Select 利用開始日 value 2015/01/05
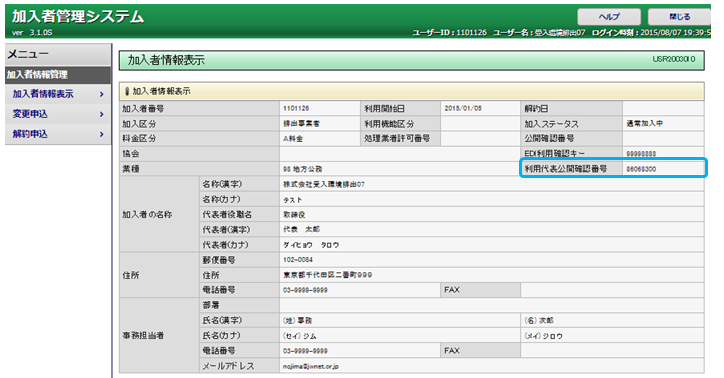 463,108
